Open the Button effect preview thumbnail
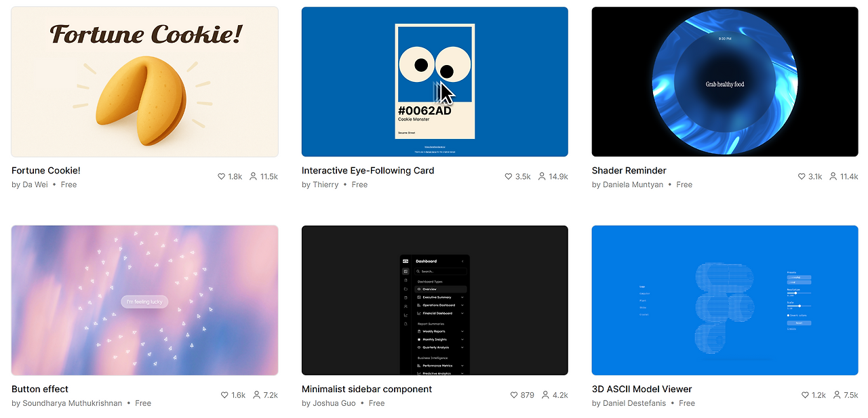This screenshot has height=418, width=868. tap(145, 300)
